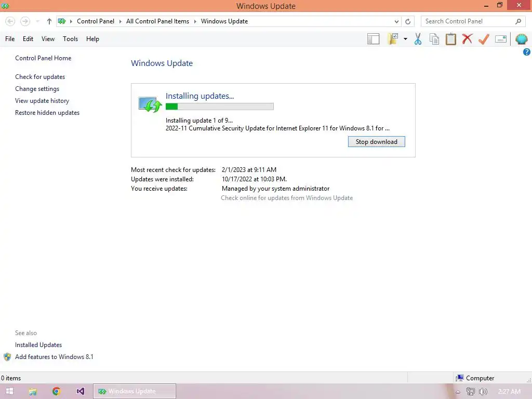Go to Control Panel Home
This screenshot has width=532, height=399.
click(43, 58)
